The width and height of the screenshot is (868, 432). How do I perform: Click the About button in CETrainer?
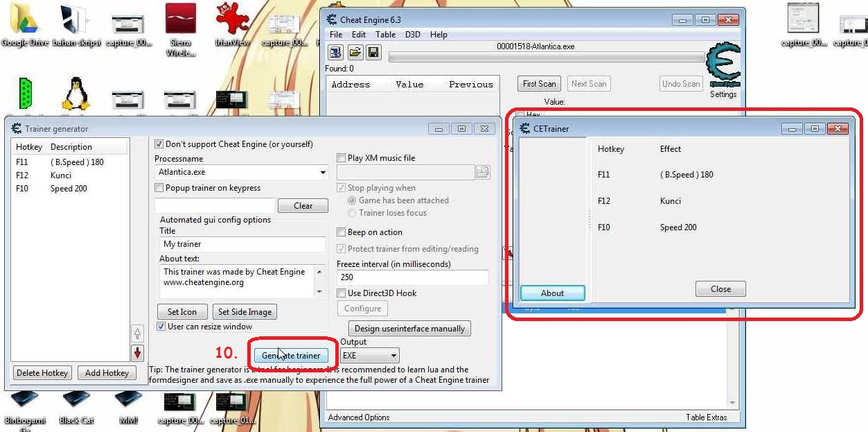553,293
